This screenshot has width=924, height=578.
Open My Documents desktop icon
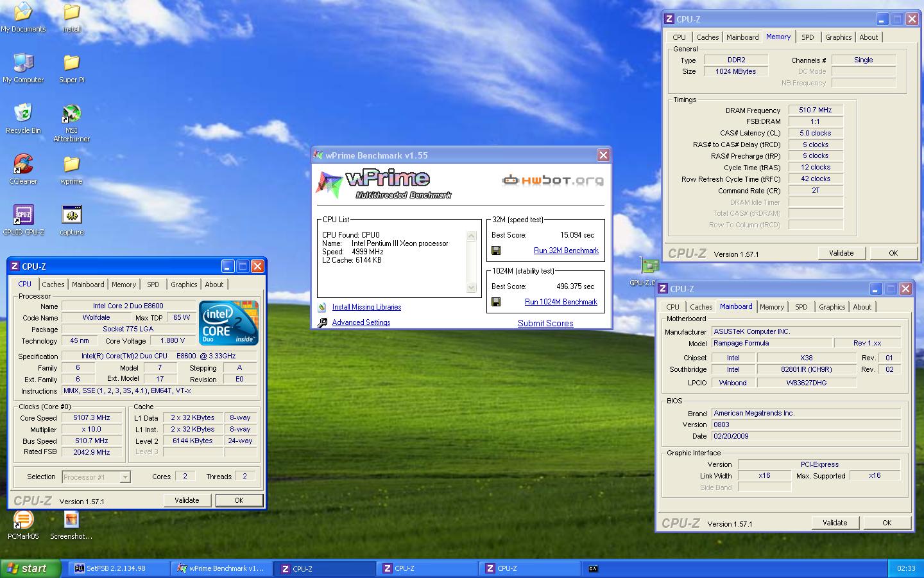pos(23,18)
